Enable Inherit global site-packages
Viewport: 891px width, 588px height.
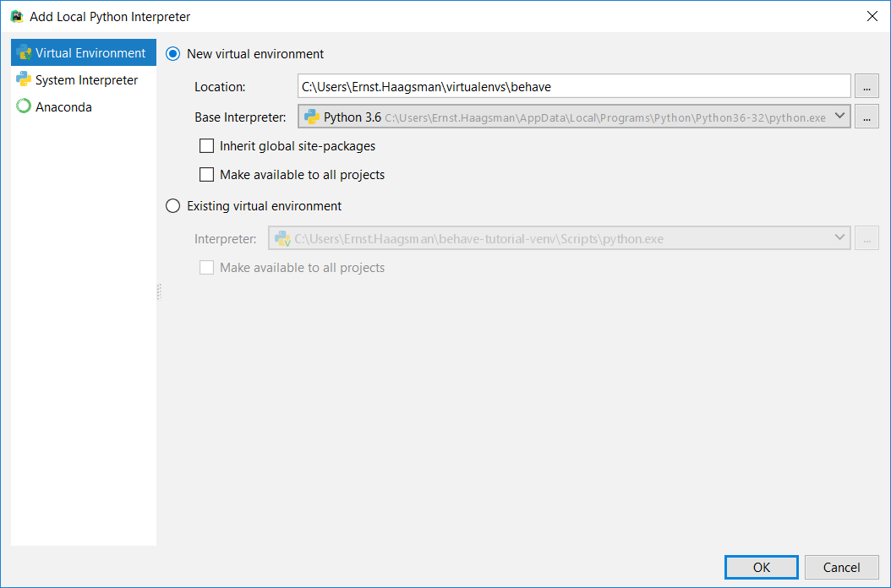pos(207,146)
